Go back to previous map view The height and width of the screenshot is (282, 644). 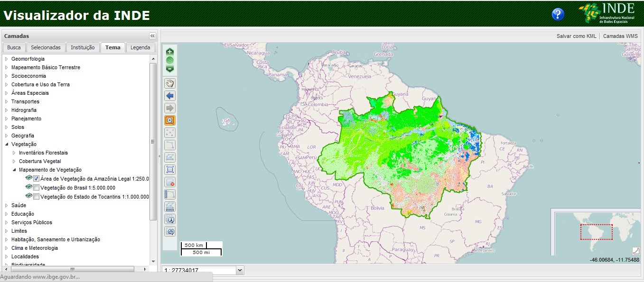(x=170, y=96)
